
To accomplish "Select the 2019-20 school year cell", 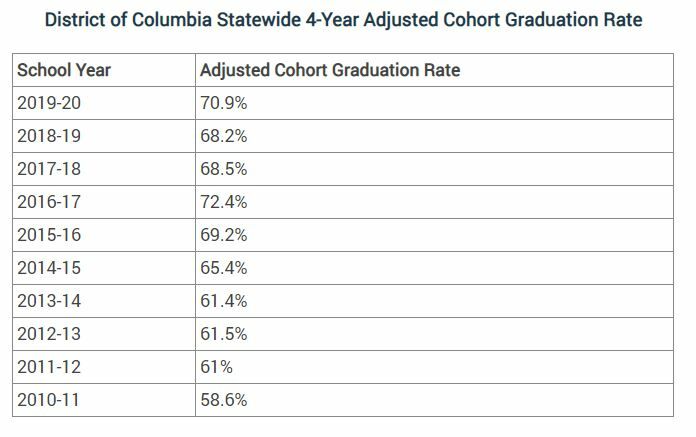I will [x=51, y=104].
